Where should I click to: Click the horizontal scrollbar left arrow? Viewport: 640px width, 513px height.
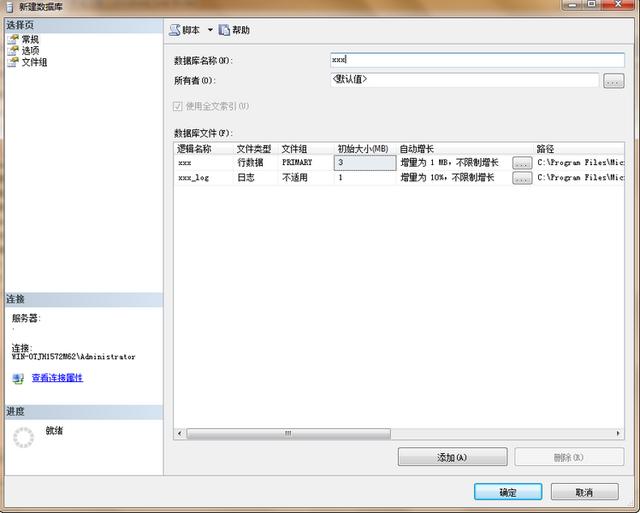[180, 433]
